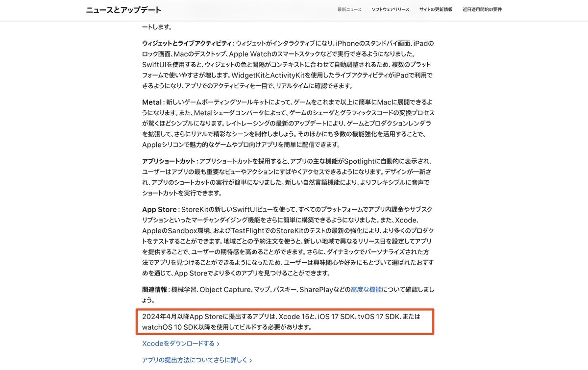
Task: Open アプリの提出方法についてさらに詳しく link
Action: pos(195,360)
